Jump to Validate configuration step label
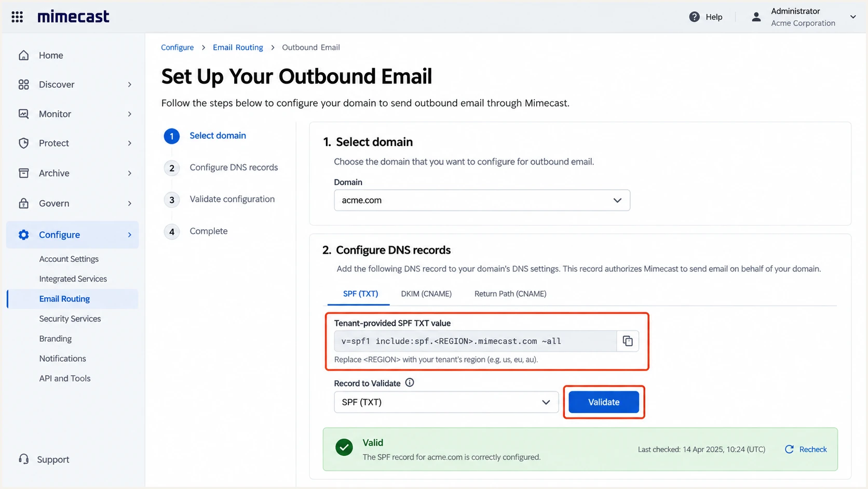This screenshot has height=489, width=868. pyautogui.click(x=232, y=199)
